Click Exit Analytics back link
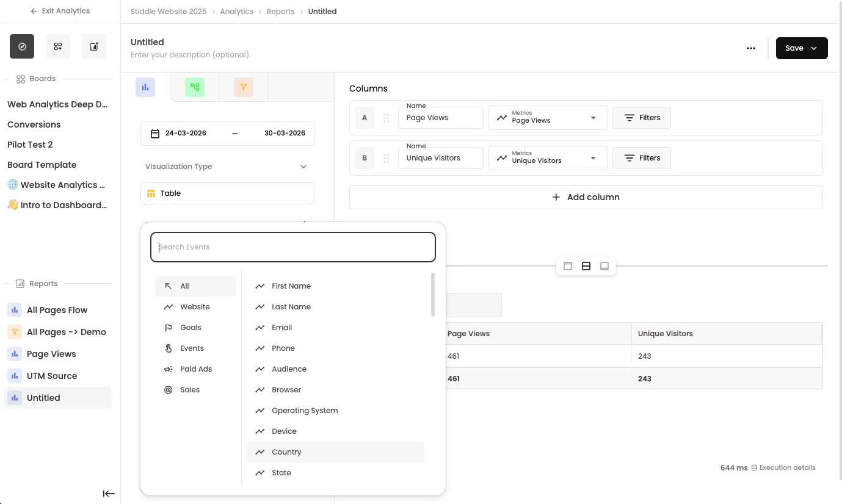The width and height of the screenshot is (842, 504). click(x=60, y=11)
